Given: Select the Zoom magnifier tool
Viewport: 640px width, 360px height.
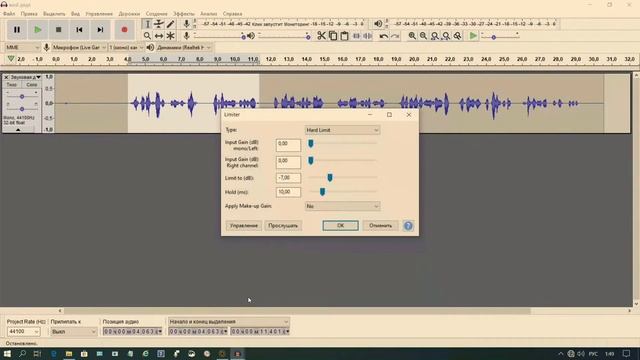Looking at the screenshot, I should pyautogui.click(x=147, y=36).
